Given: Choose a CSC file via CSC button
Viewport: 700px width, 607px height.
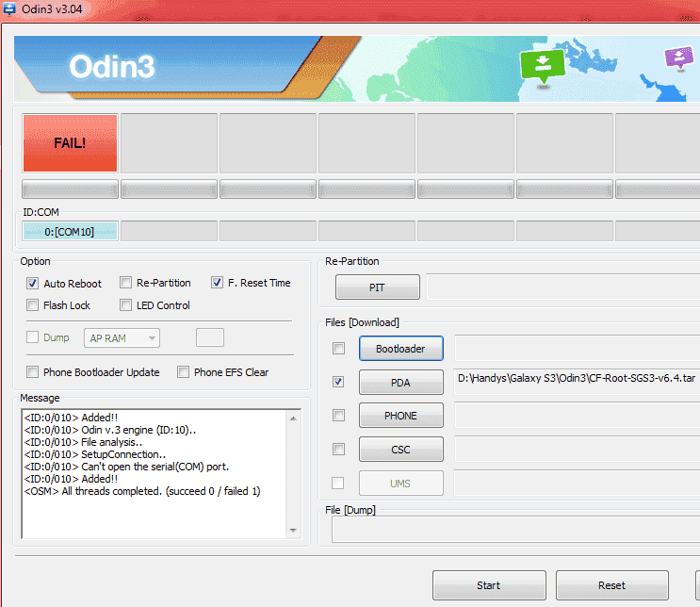Looking at the screenshot, I should [x=401, y=450].
